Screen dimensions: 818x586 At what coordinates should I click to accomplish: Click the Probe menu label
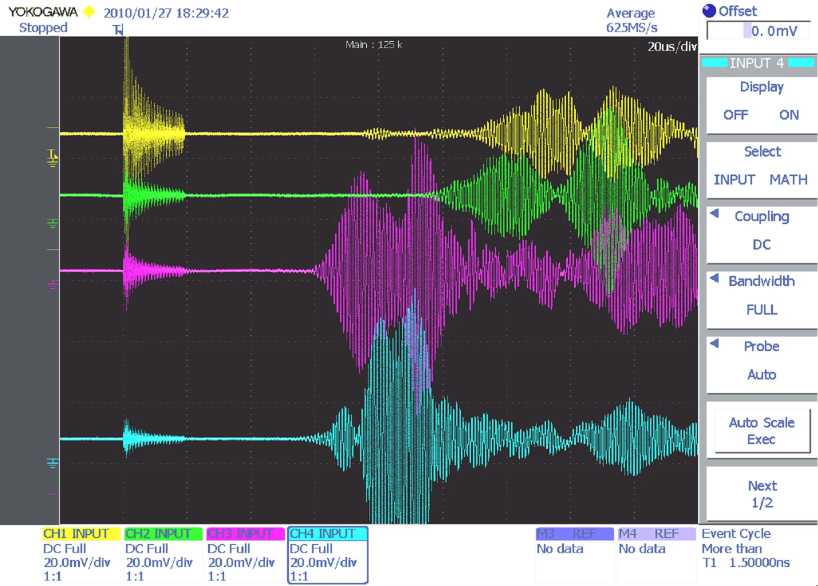click(x=762, y=346)
